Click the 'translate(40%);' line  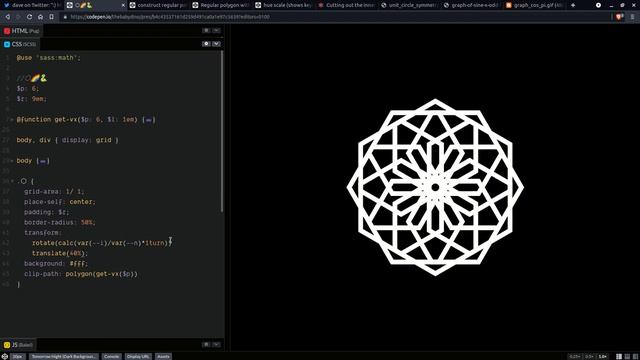[60, 253]
